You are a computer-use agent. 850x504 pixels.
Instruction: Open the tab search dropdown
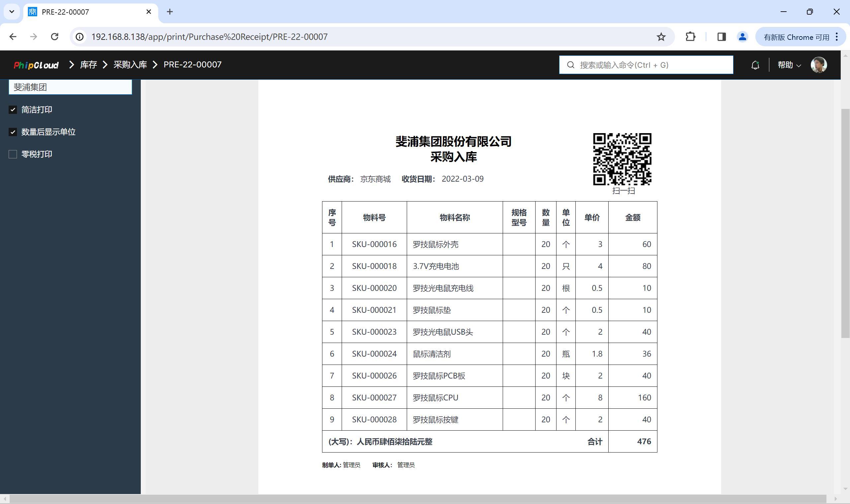[12, 12]
